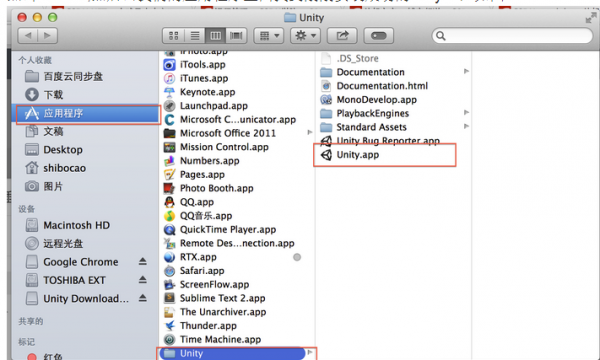Eject the Google Chrome volume

click(142, 262)
